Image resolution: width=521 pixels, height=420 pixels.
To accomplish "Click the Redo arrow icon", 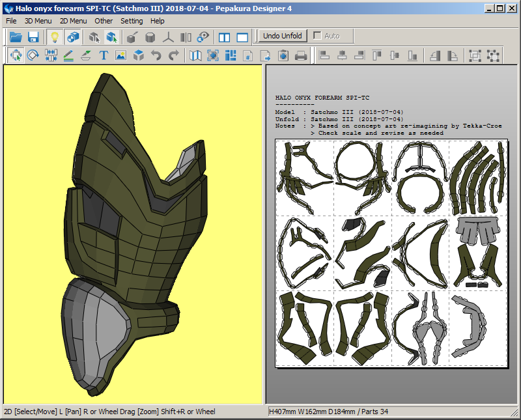I will tap(174, 56).
